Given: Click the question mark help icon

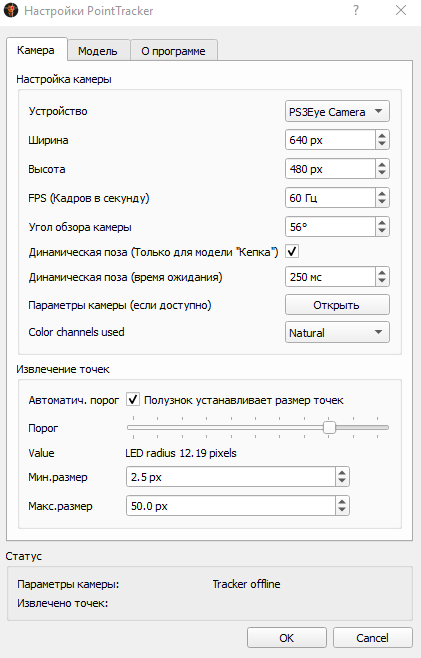Looking at the screenshot, I should (356, 10).
